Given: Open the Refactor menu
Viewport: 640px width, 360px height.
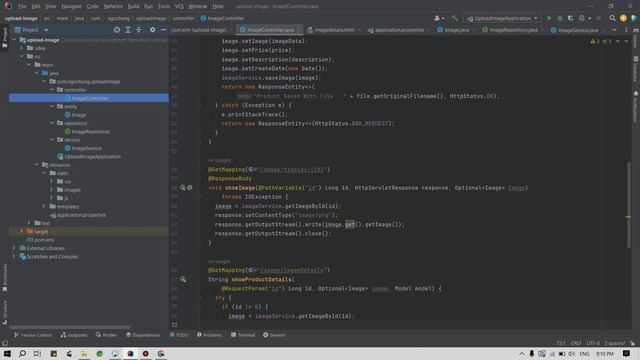Looking at the screenshot, I should tap(113, 7).
